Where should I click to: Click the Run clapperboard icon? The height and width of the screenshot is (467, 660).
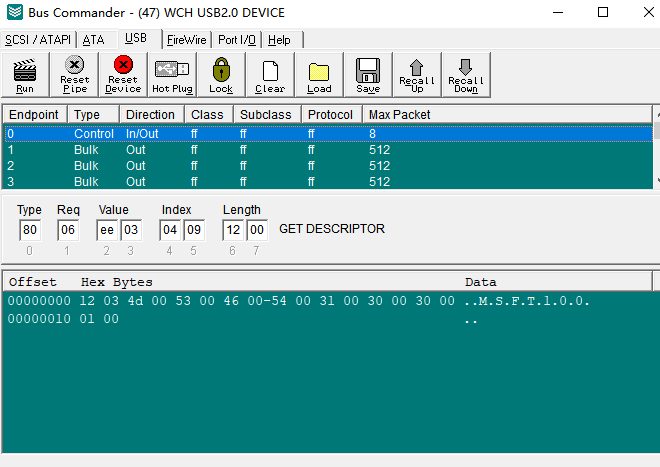tap(25, 70)
